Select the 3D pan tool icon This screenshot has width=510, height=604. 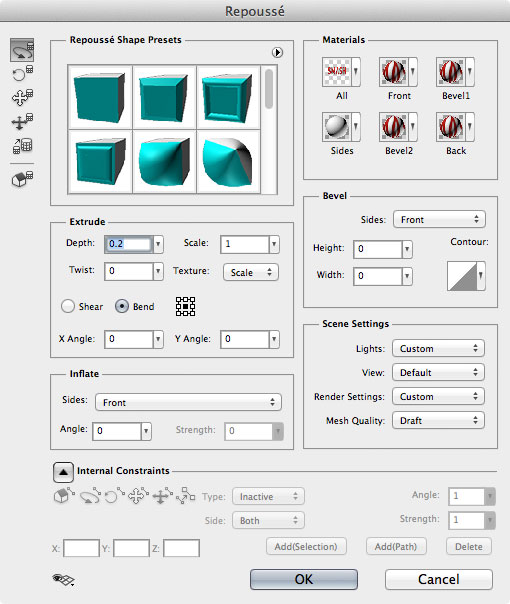22,97
